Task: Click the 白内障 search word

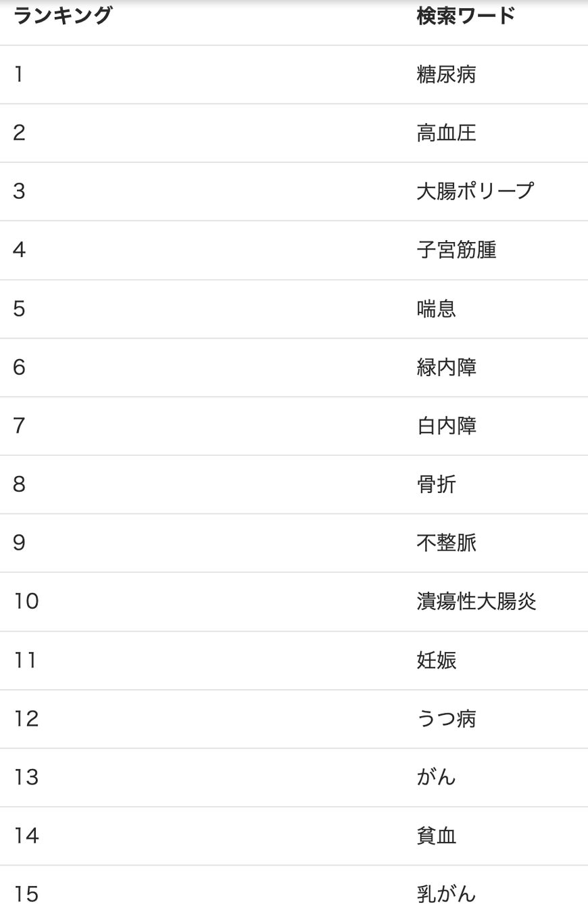Action: pos(446,426)
